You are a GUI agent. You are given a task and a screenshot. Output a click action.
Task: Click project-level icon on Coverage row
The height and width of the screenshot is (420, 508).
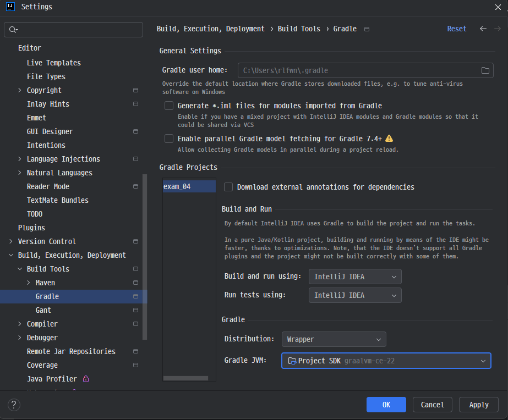click(136, 365)
